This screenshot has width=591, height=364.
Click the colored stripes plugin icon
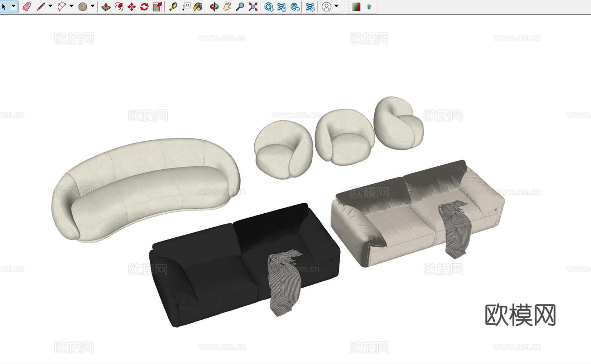coord(356,6)
